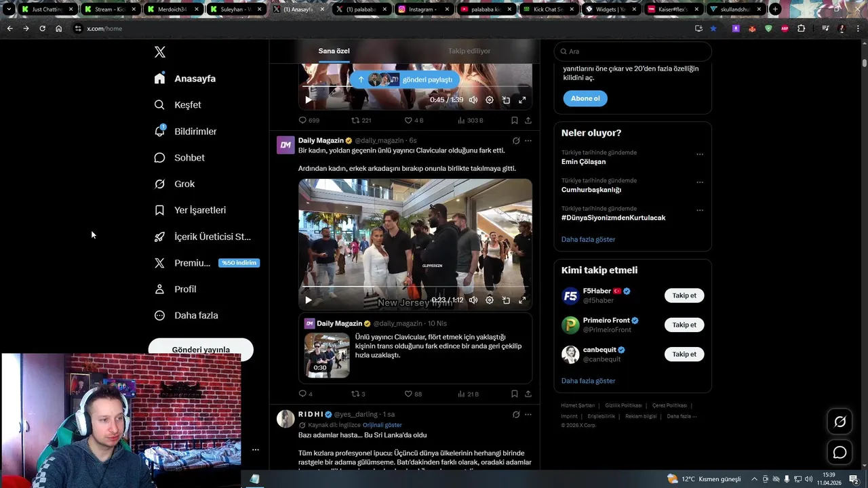Open Yer İşaretleri bookmarks
This screenshot has height=488, width=868.
point(190,210)
